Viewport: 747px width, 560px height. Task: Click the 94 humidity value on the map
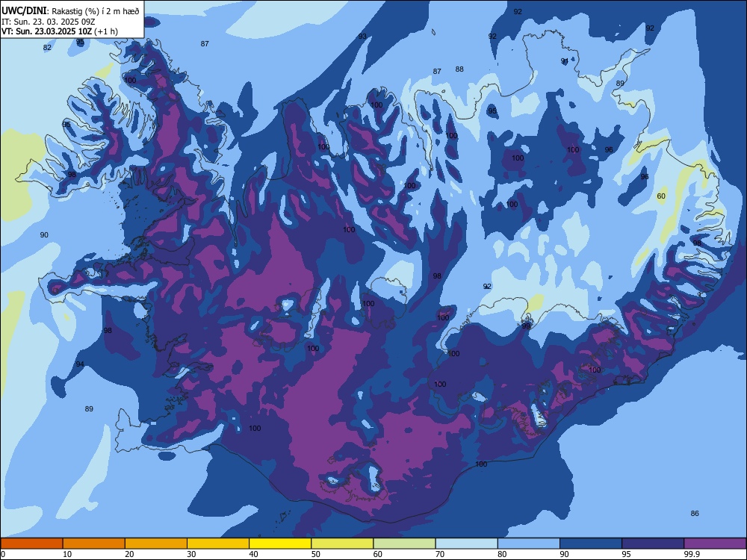point(80,364)
